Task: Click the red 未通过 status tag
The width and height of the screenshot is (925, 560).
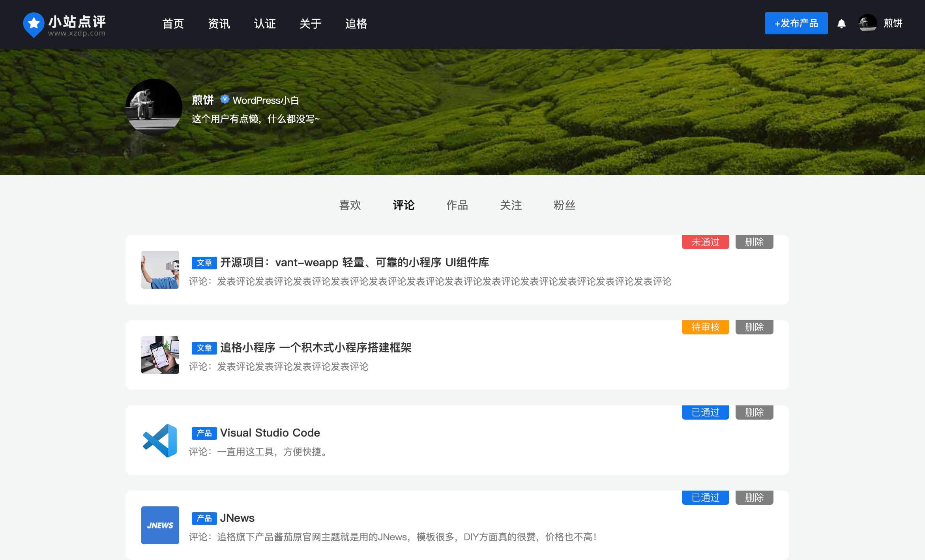Action: coord(706,242)
